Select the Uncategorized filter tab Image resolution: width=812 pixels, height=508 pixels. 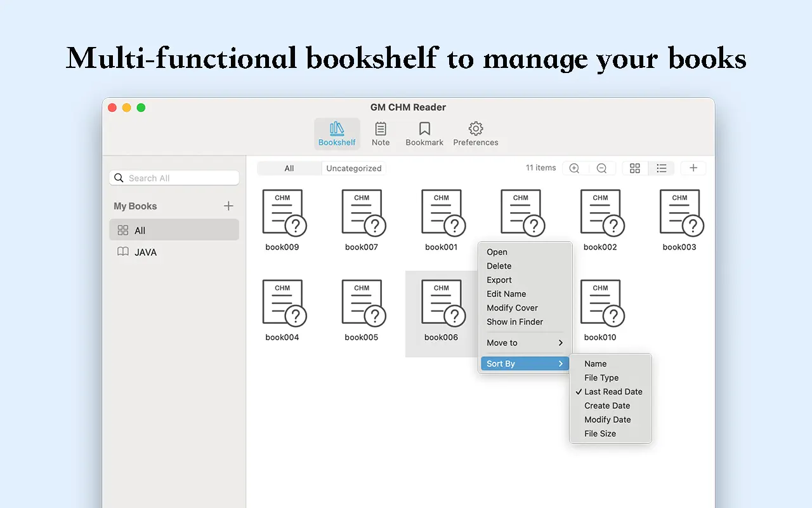354,168
